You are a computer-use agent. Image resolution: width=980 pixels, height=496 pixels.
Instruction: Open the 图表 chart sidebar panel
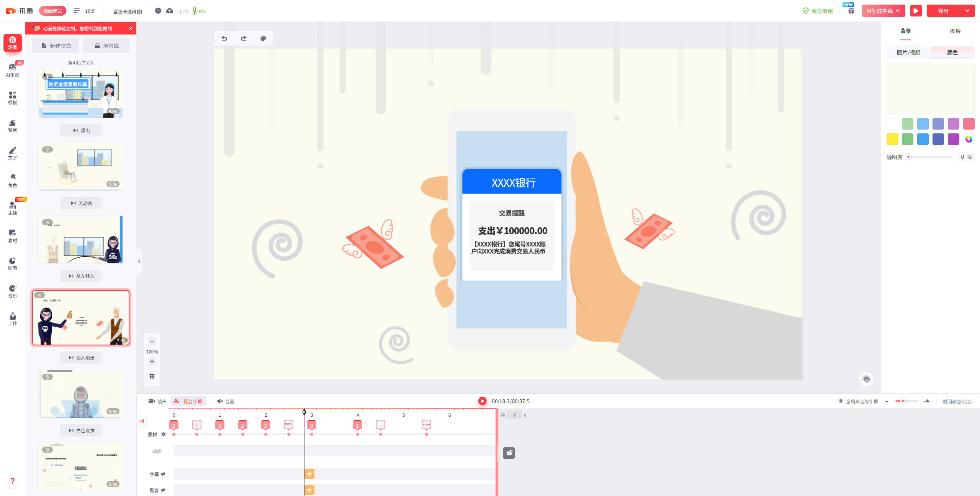pyautogui.click(x=13, y=263)
